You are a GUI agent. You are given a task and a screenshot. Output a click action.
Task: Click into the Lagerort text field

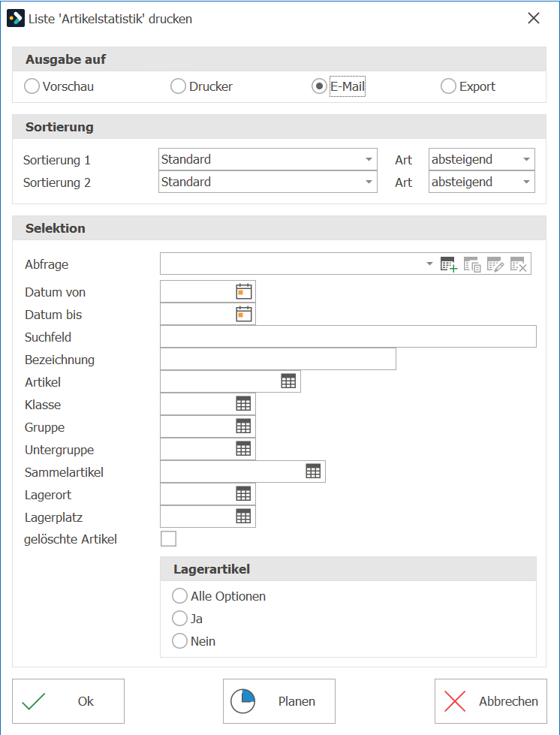(197, 494)
